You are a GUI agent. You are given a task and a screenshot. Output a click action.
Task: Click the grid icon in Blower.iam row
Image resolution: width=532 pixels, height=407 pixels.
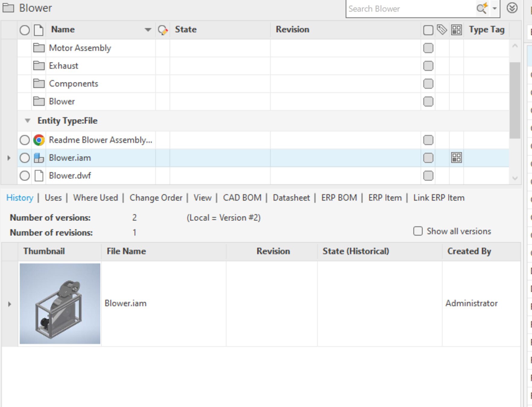point(456,157)
